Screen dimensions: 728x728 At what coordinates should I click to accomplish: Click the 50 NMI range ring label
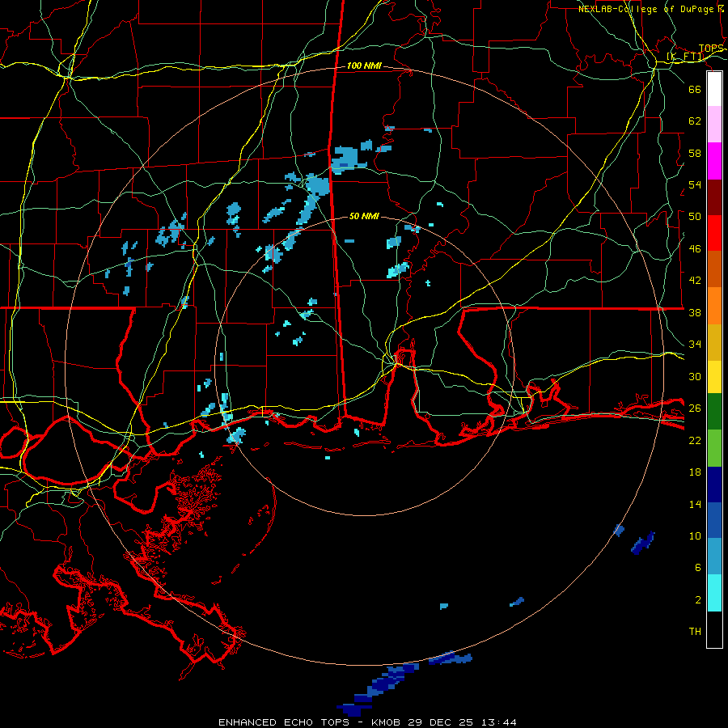pos(364,216)
